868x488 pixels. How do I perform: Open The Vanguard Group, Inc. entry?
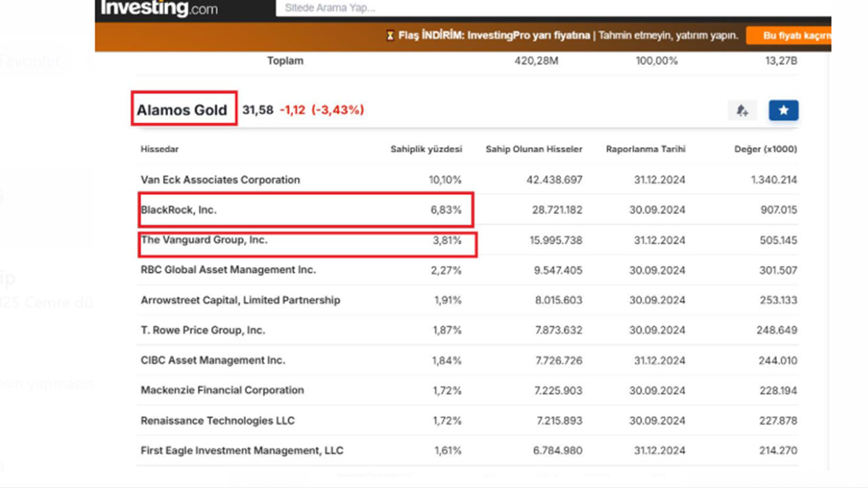pyautogui.click(x=203, y=240)
